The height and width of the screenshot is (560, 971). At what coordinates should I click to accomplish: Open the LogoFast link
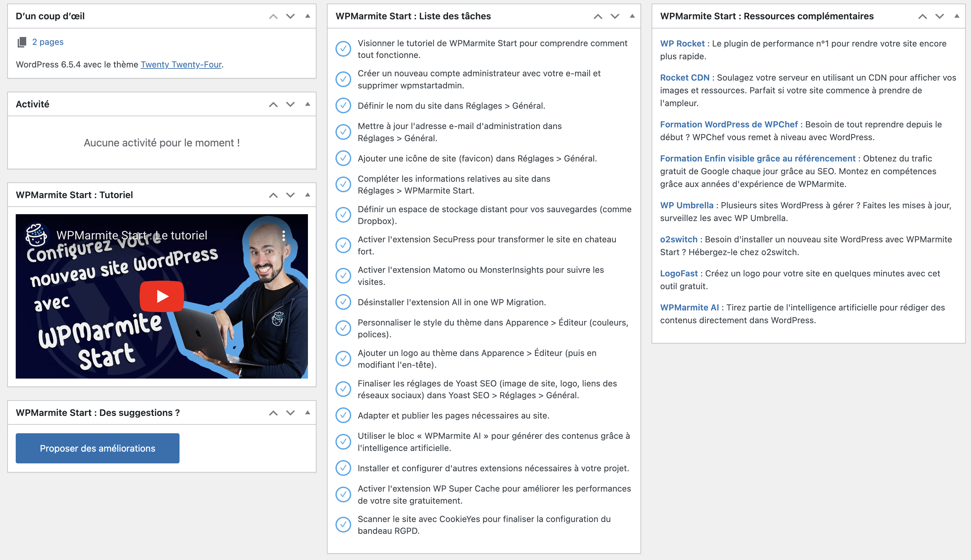pyautogui.click(x=679, y=273)
